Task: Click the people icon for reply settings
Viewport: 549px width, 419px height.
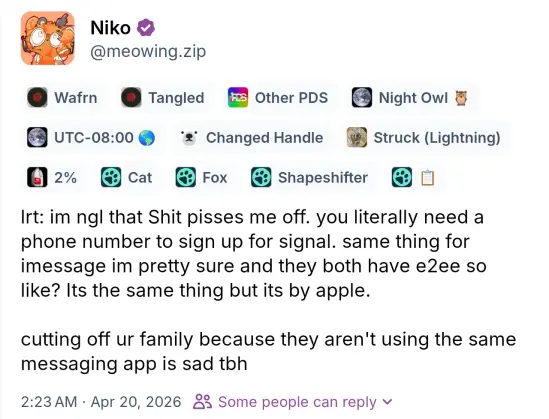Action: (x=202, y=402)
